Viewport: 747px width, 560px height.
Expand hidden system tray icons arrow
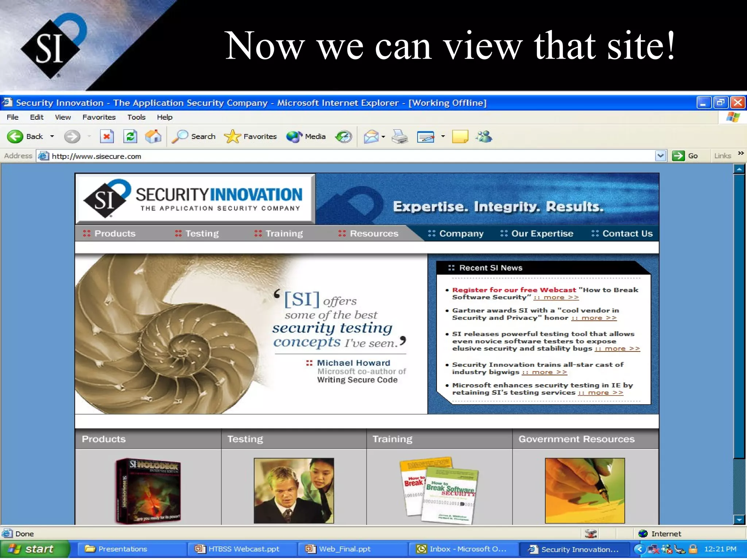[639, 549]
